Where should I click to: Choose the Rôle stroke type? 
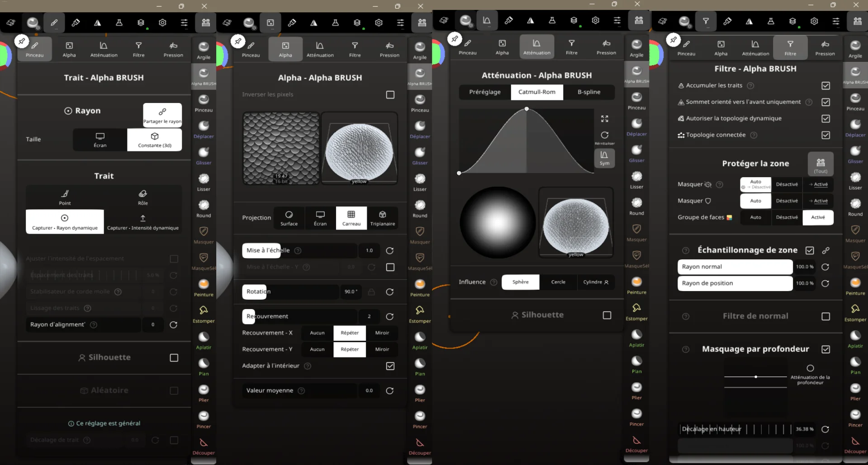tap(143, 197)
